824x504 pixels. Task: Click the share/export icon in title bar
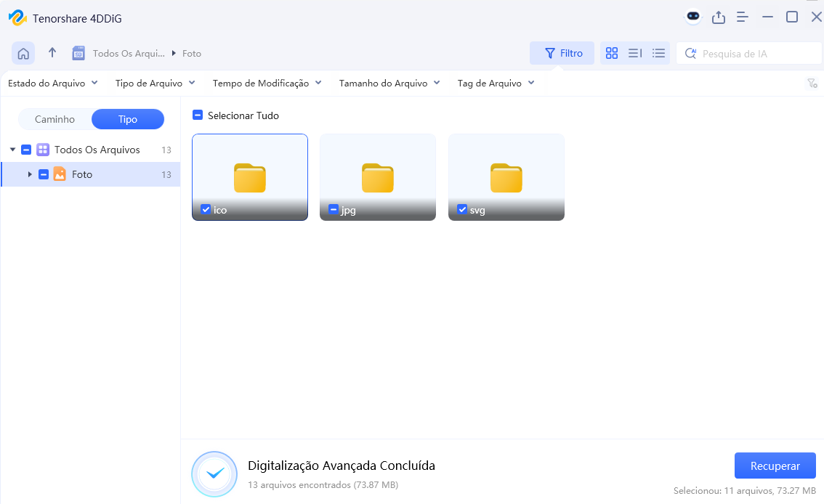coord(719,17)
